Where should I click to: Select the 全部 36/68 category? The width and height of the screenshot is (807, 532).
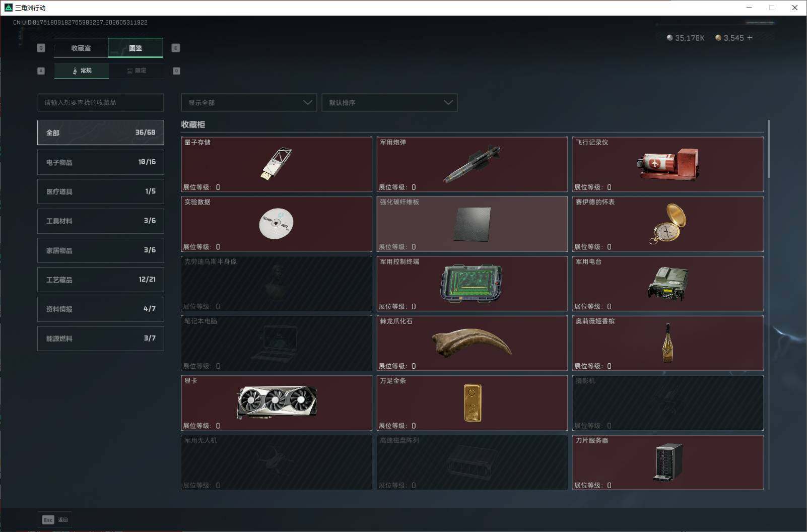101,132
